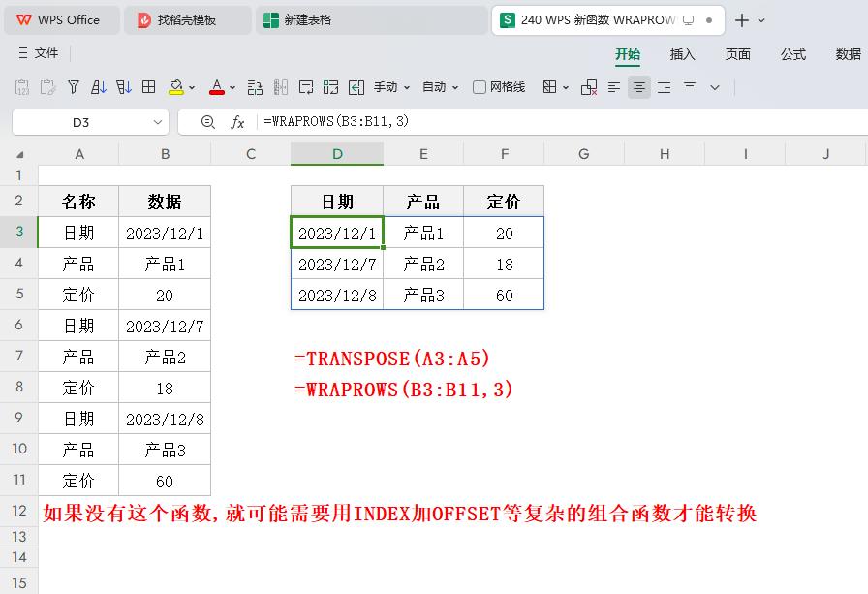This screenshot has height=594, width=868.
Task: Open the 文件 menu
Action: pyautogui.click(x=39, y=53)
